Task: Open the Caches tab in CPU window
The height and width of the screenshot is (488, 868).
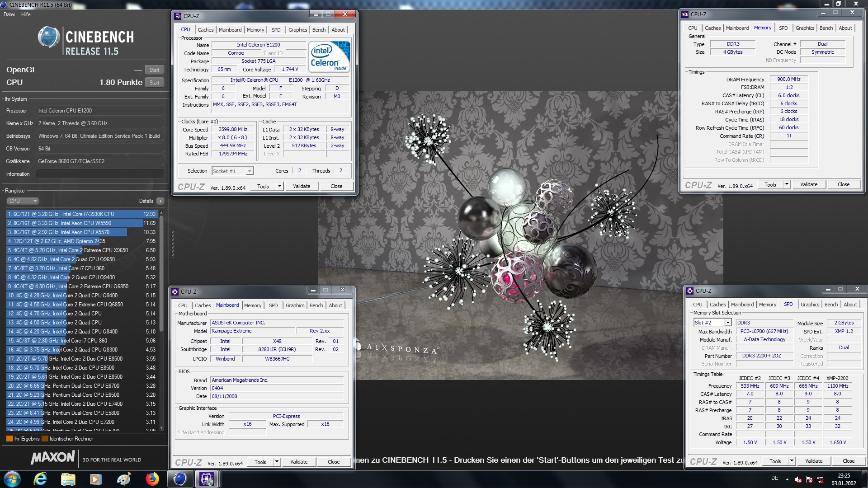Action: click(205, 30)
